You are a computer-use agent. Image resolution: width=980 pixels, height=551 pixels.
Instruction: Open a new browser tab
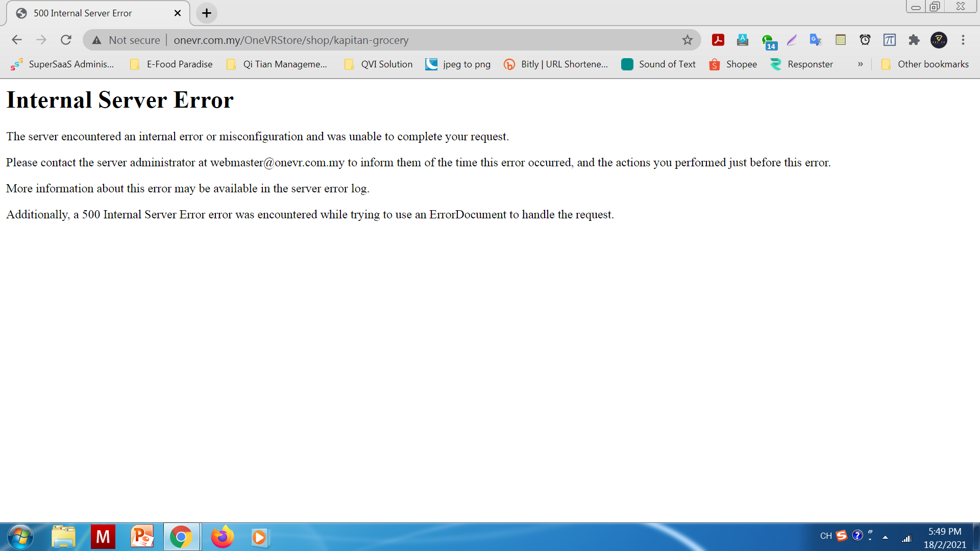pos(207,13)
